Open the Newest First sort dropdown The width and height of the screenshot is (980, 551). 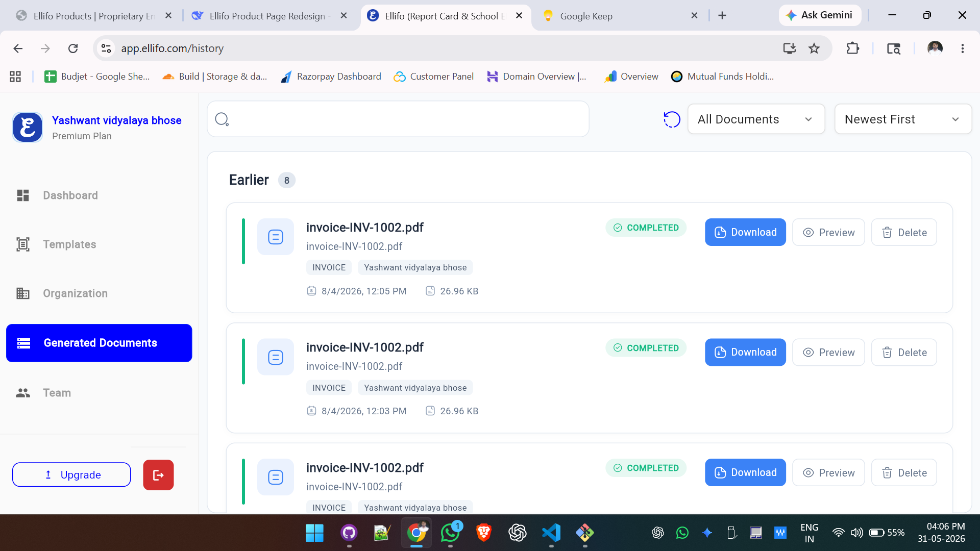(x=903, y=119)
